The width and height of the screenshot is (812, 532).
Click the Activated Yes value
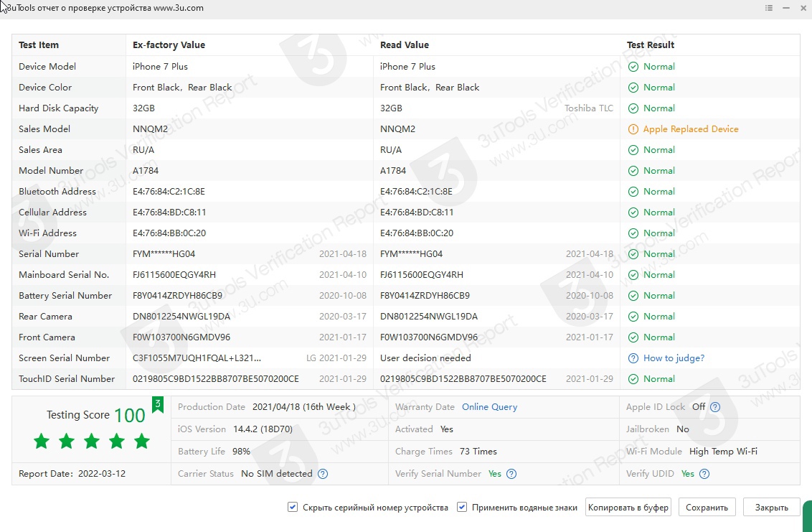click(x=446, y=429)
